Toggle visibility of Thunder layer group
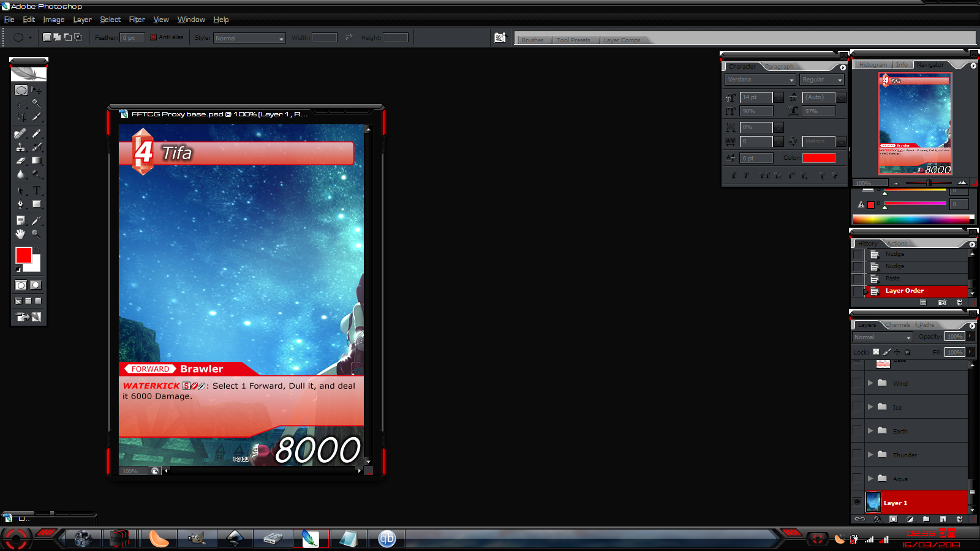 click(x=857, y=454)
